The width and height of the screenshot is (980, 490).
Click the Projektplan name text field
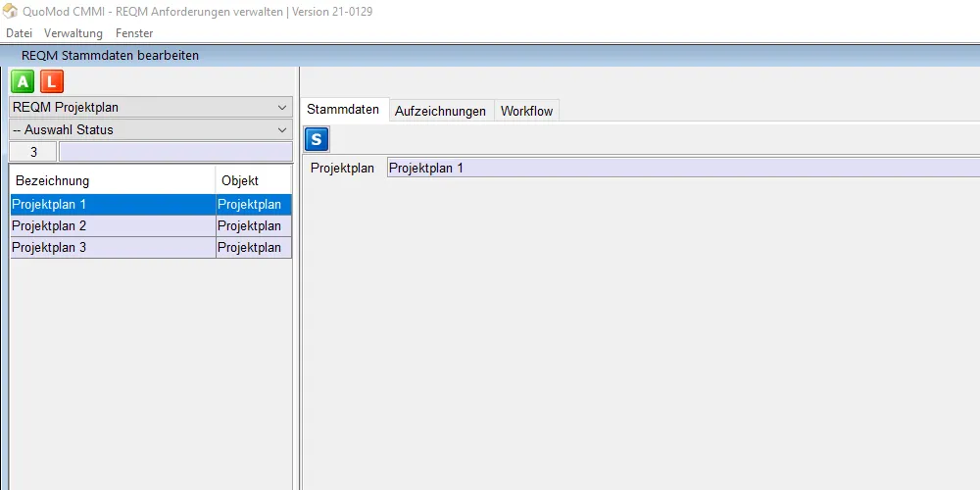[x=682, y=168]
